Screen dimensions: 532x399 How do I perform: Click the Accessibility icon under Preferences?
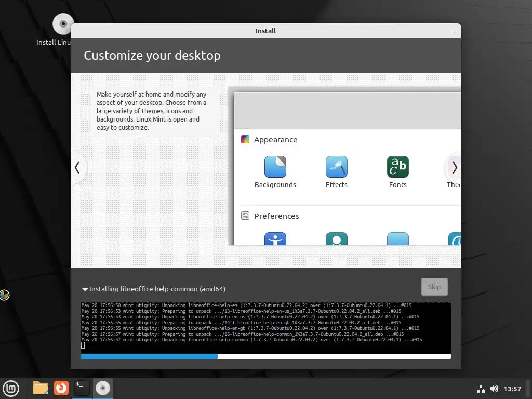(x=275, y=239)
